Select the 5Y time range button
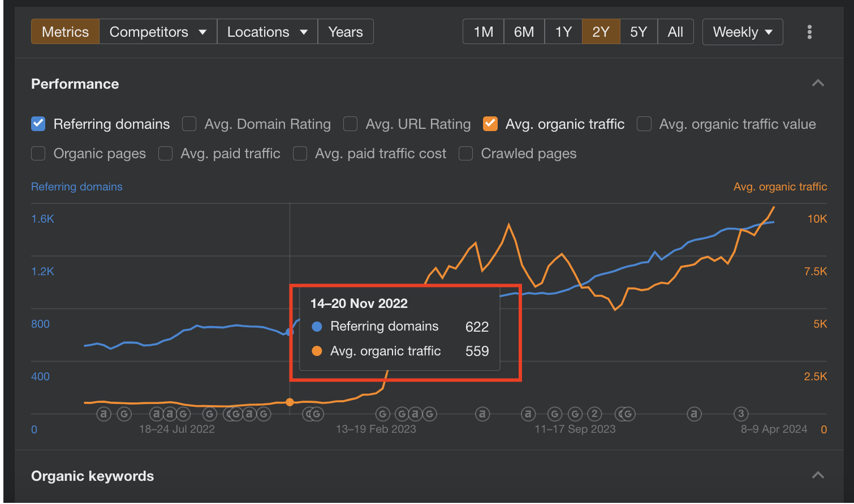The height and width of the screenshot is (504, 854). pyautogui.click(x=638, y=32)
